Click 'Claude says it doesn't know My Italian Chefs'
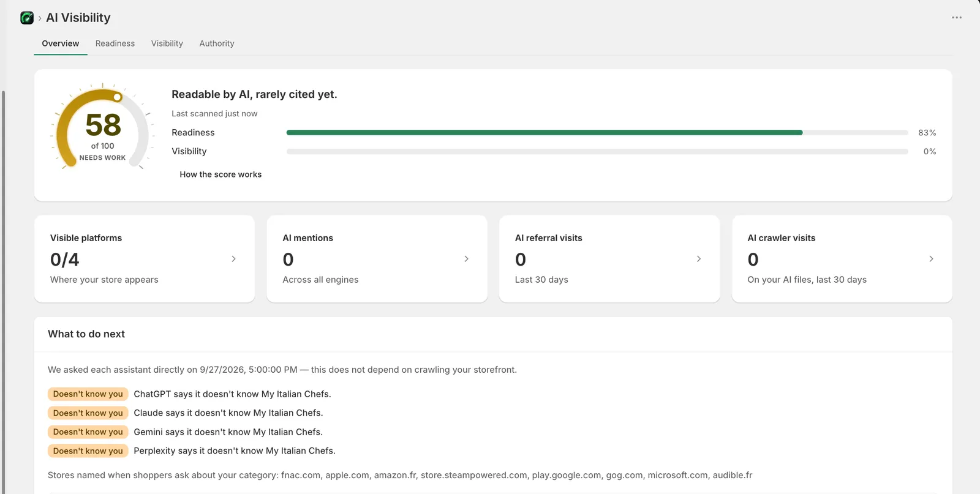The height and width of the screenshot is (494, 980). [228, 413]
